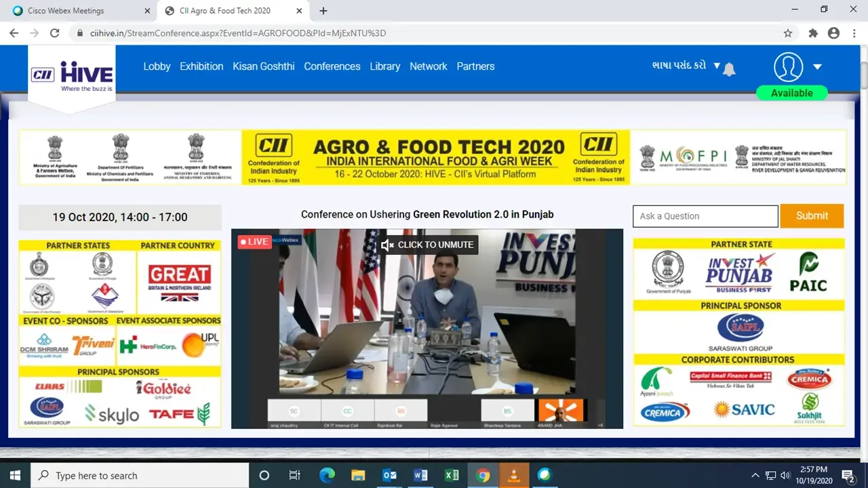Click the CII HIVE logo
Image resolution: width=868 pixels, height=488 pixels.
[72, 75]
